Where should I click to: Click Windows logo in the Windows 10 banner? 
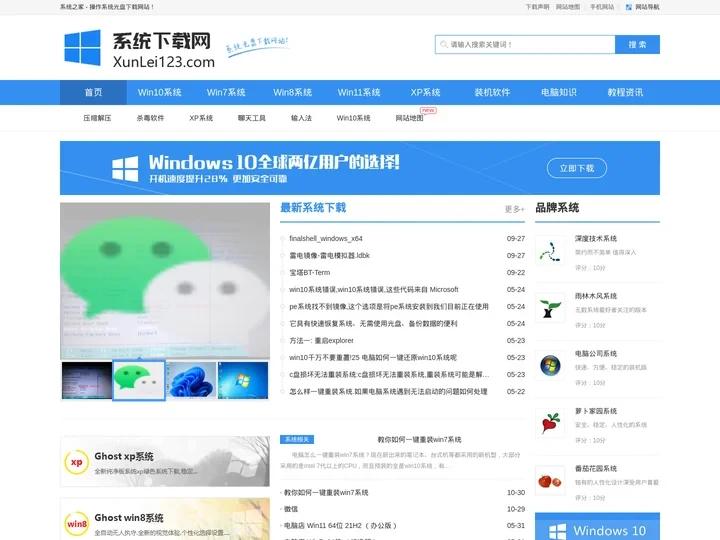pyautogui.click(x=125, y=169)
